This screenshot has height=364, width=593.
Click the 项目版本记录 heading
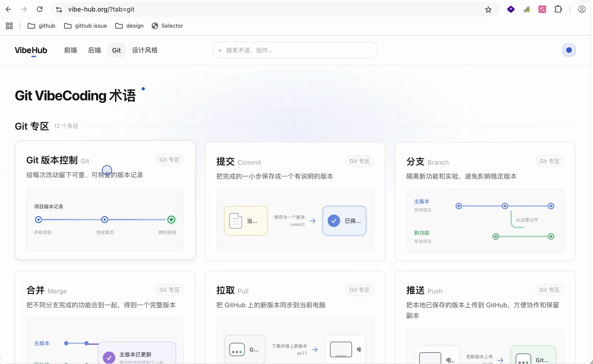49,207
